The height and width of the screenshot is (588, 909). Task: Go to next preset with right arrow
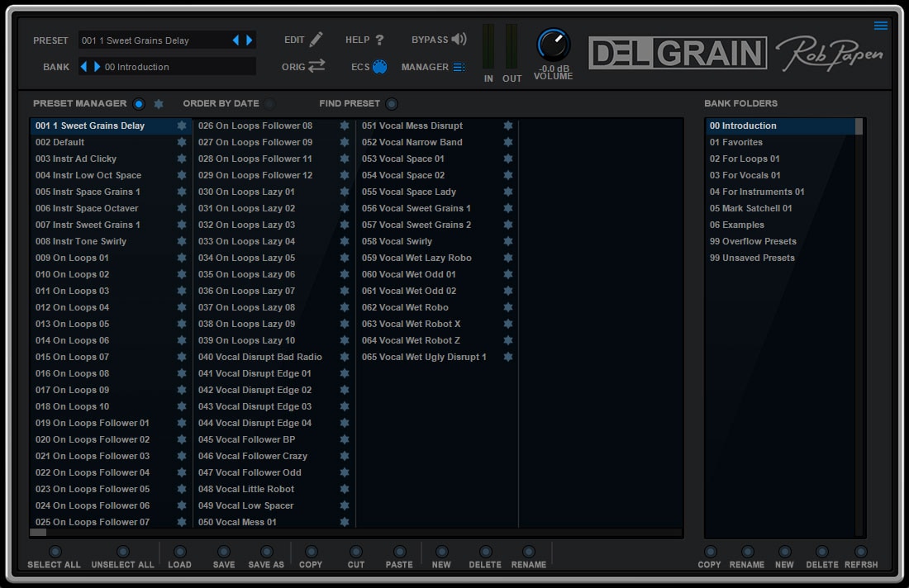[x=249, y=40]
